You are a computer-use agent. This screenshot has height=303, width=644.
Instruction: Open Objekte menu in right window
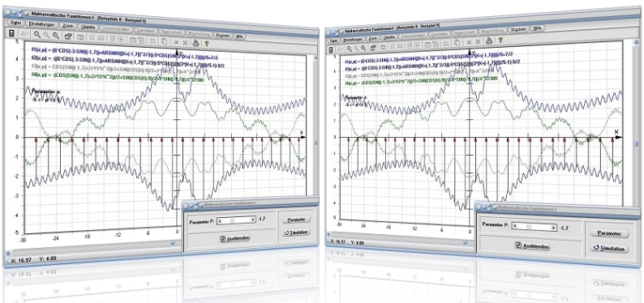(x=389, y=37)
